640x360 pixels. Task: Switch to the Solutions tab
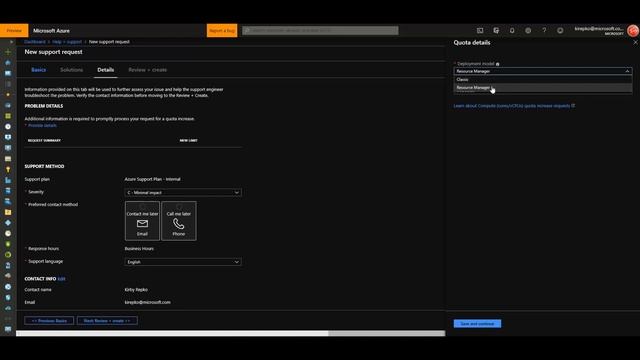point(71,70)
